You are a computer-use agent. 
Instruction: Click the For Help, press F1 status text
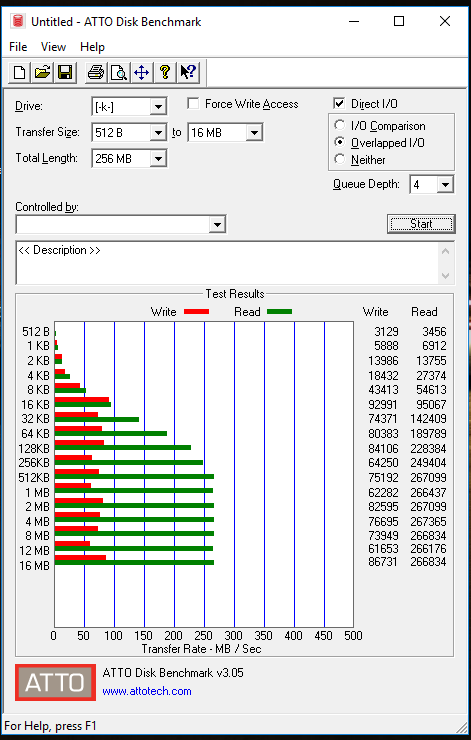[x=50, y=726]
